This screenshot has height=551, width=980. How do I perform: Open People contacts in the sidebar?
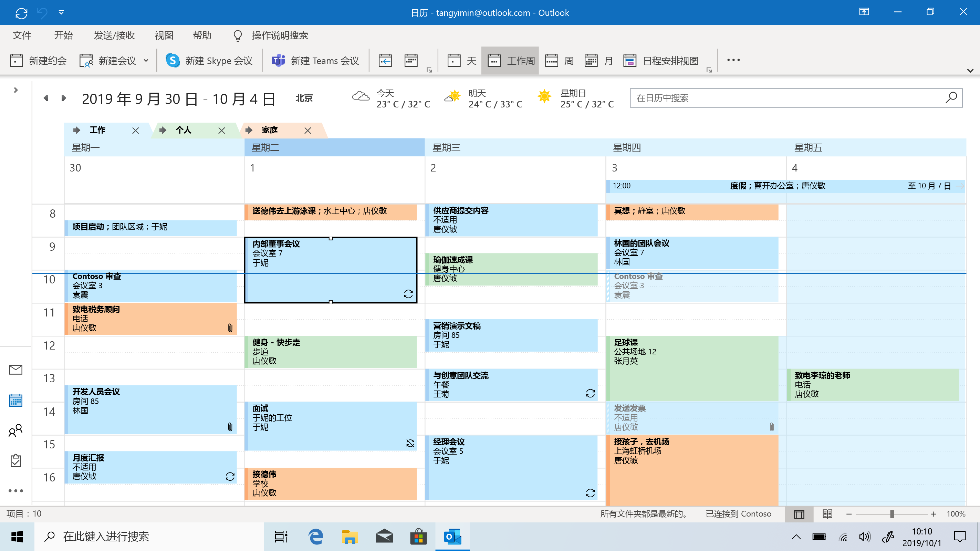click(x=15, y=430)
